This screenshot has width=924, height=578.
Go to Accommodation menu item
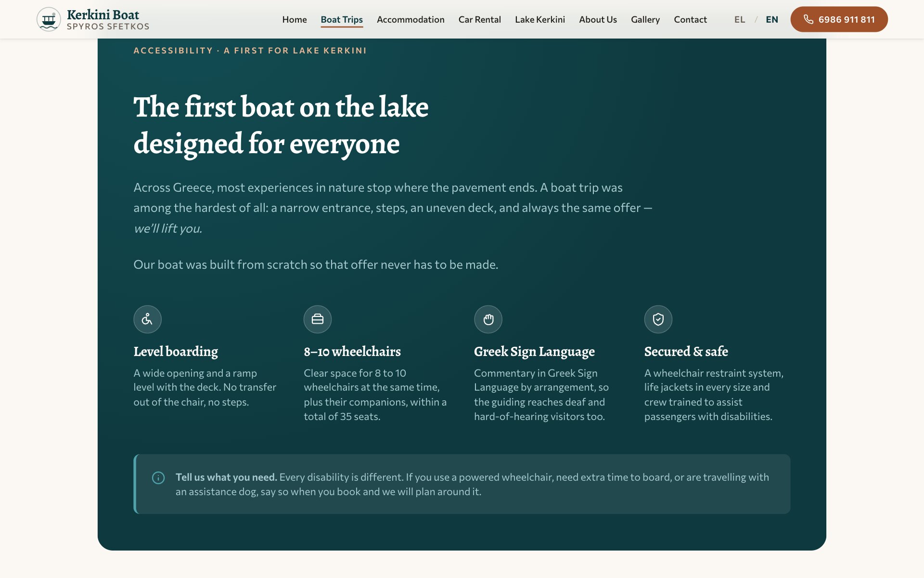411,19
